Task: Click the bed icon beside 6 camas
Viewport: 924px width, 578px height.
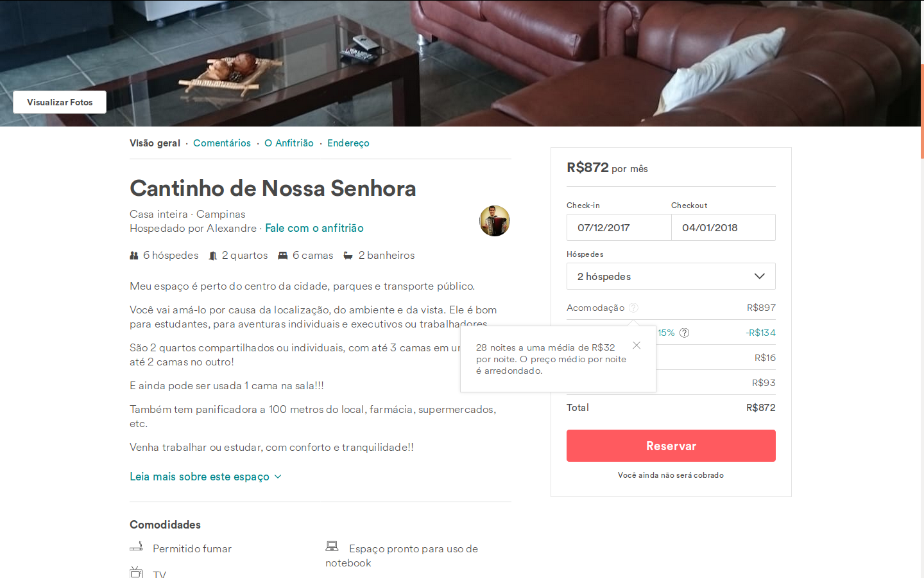Action: pos(283,256)
